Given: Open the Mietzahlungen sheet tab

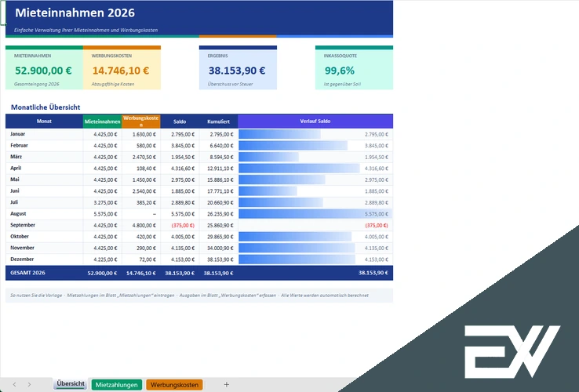Looking at the screenshot, I should [117, 385].
